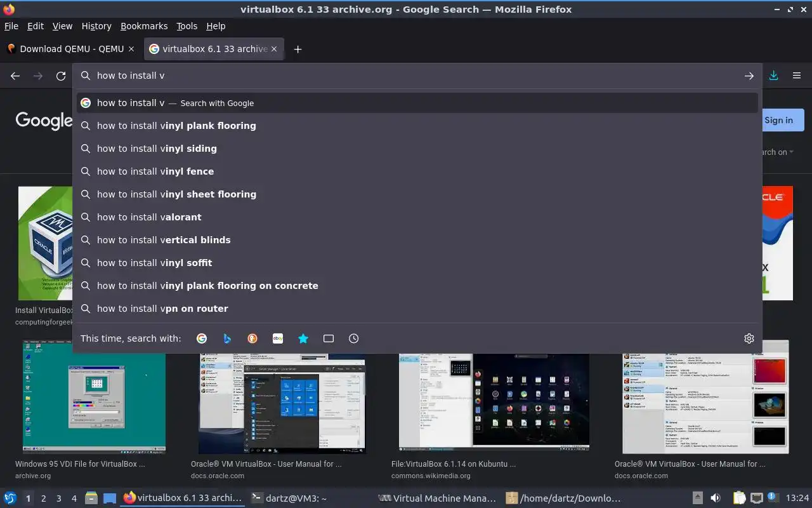Close the Download QEMU tab

click(x=131, y=49)
